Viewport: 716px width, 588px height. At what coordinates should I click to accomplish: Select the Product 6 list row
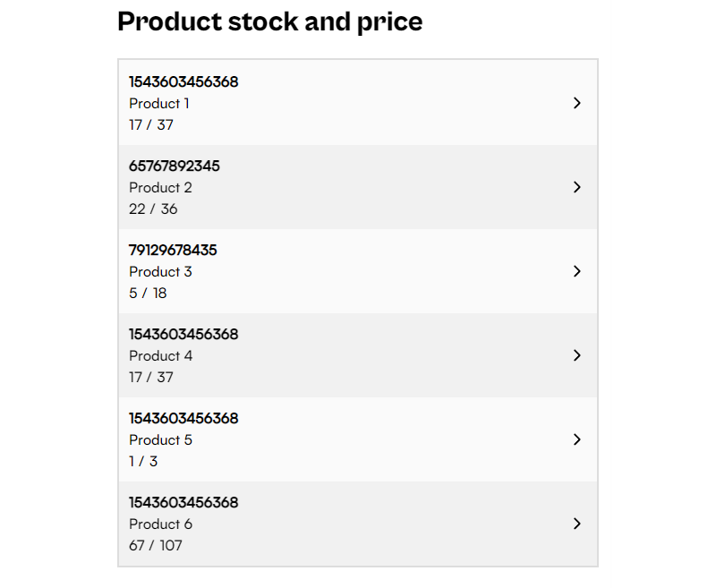point(358,524)
